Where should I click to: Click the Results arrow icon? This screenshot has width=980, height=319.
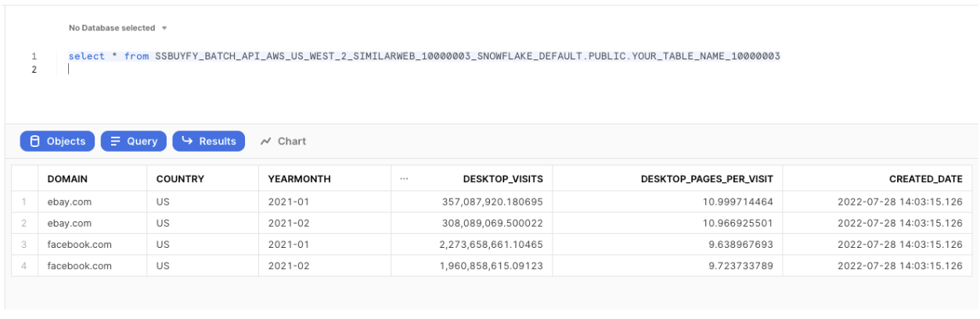[187, 142]
